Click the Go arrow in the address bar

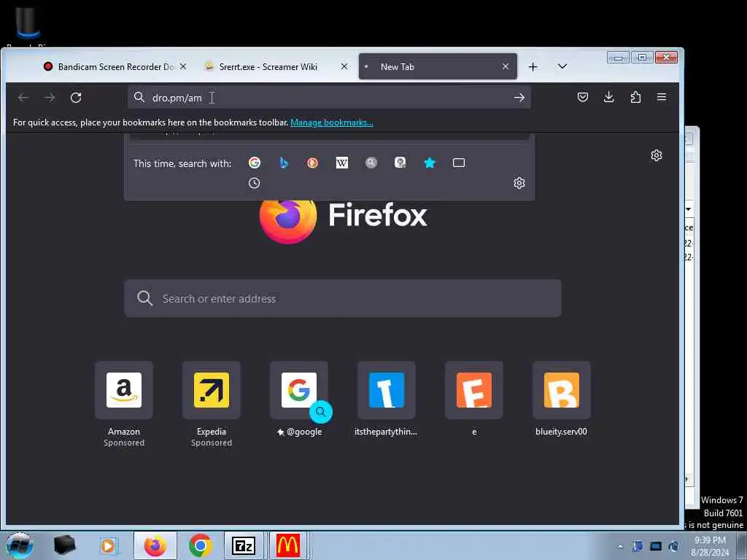tap(519, 98)
